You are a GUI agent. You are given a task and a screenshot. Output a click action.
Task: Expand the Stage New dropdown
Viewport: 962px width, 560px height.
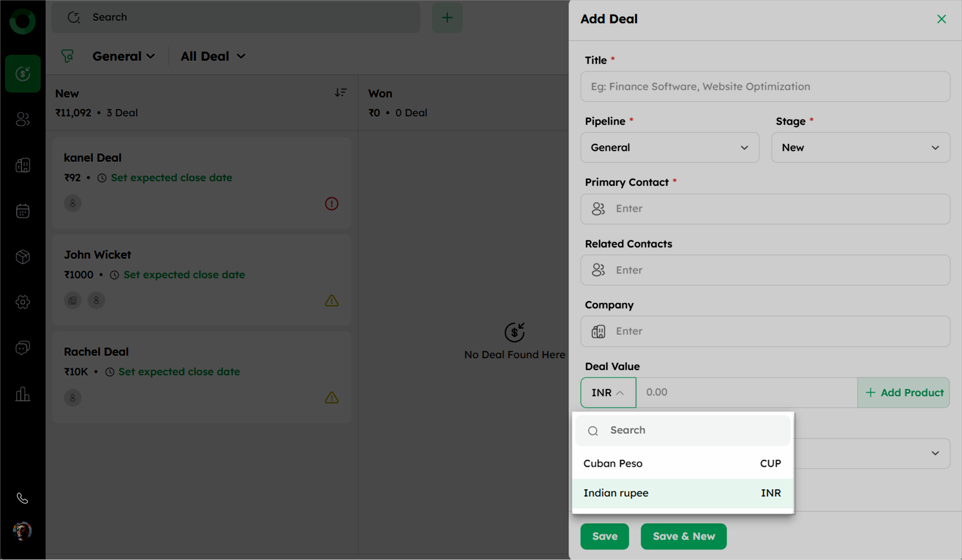click(x=861, y=148)
